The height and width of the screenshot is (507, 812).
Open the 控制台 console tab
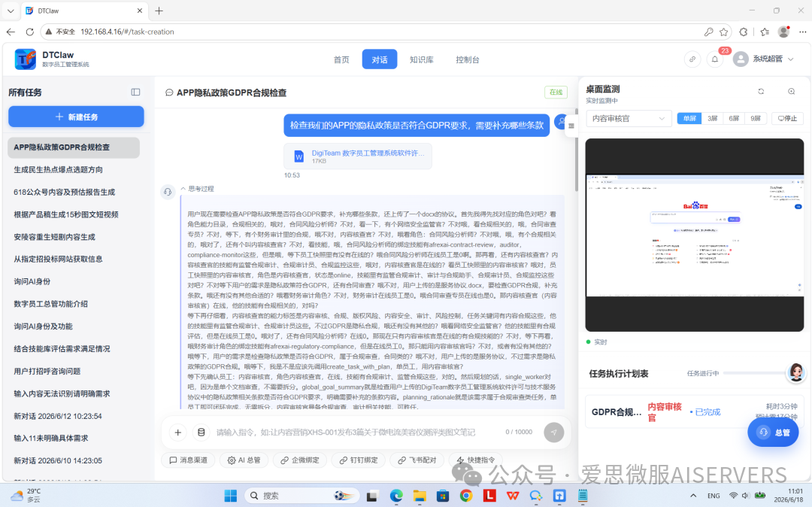(468, 59)
